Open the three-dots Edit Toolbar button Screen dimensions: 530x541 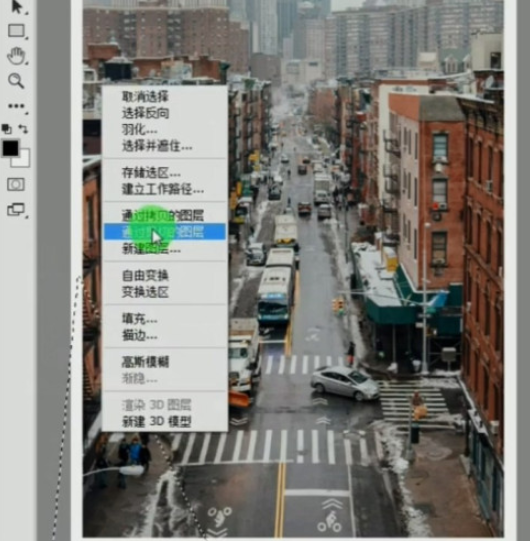[17, 106]
